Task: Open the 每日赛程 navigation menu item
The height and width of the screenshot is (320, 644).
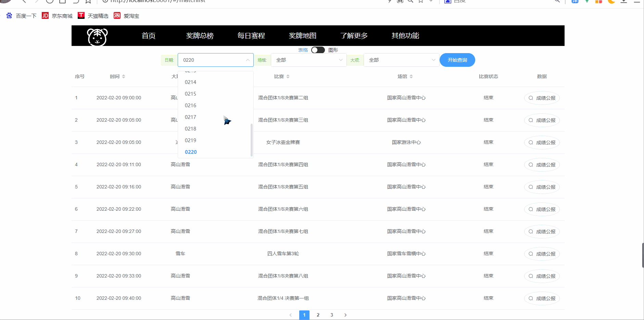Action: [251, 35]
